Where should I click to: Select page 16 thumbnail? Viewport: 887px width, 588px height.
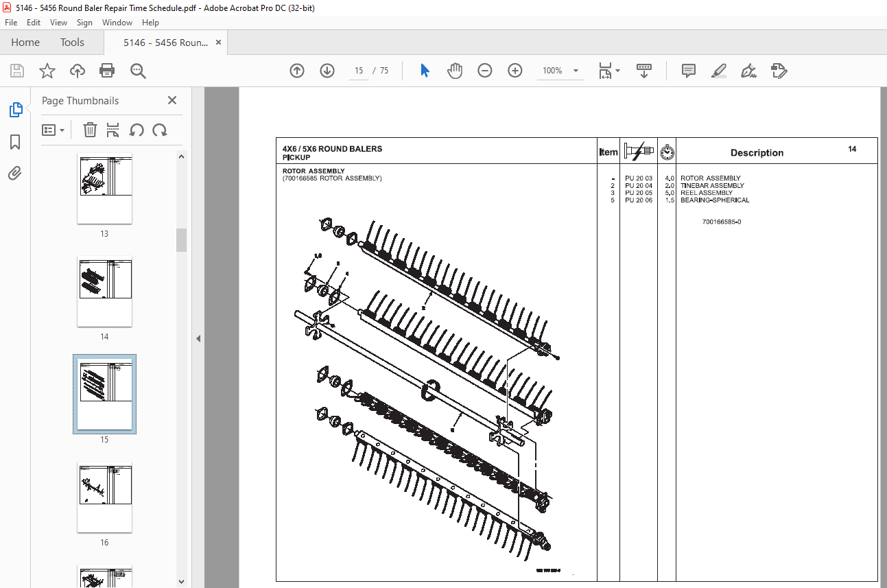(x=104, y=498)
